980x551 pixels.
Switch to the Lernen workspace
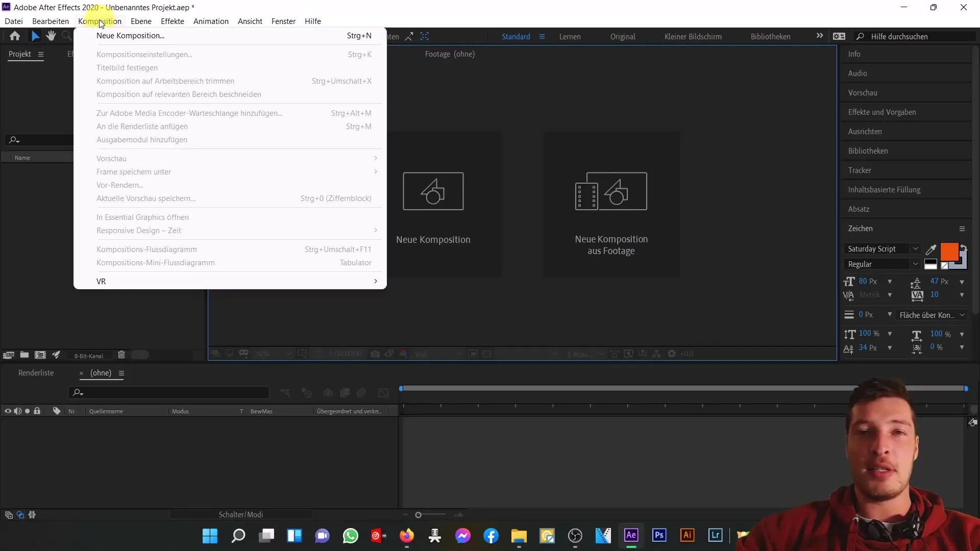(x=570, y=37)
